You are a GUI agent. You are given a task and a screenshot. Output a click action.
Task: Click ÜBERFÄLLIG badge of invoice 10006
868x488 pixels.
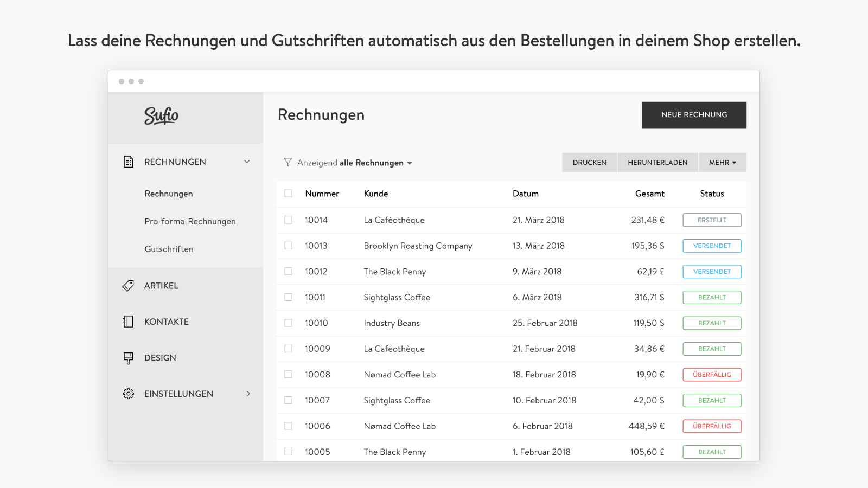(712, 426)
